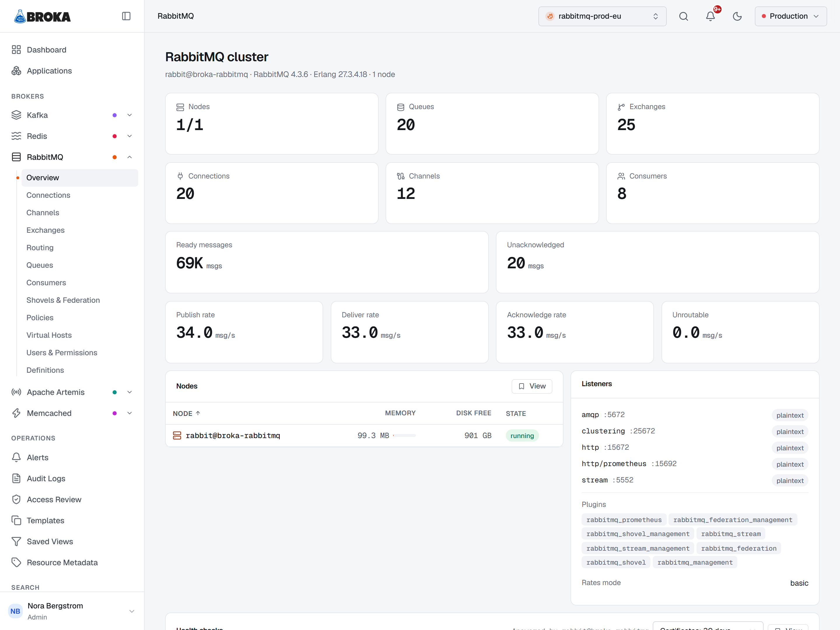This screenshot has width=840, height=630.
Task: Click the Saved Views funnel icon
Action: tap(16, 542)
